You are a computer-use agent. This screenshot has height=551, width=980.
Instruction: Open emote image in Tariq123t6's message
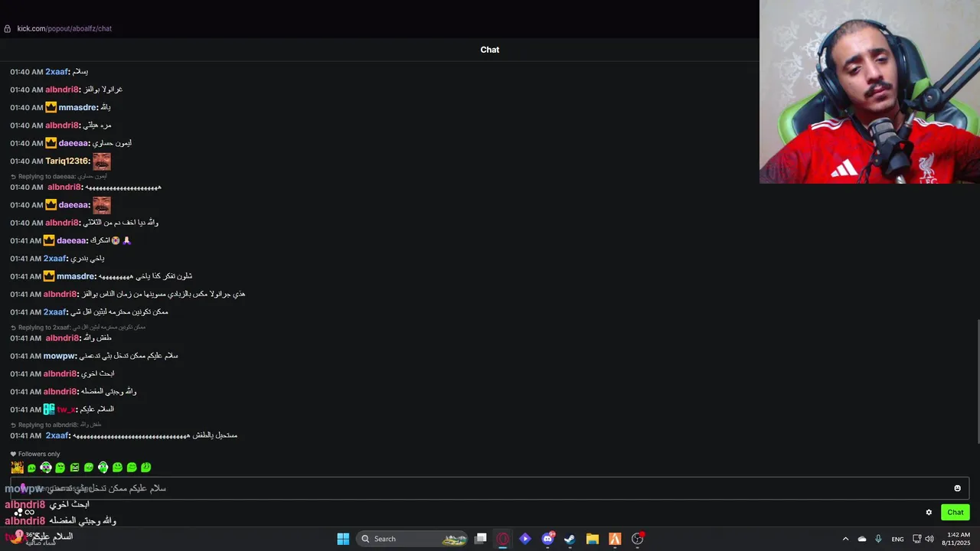102,161
